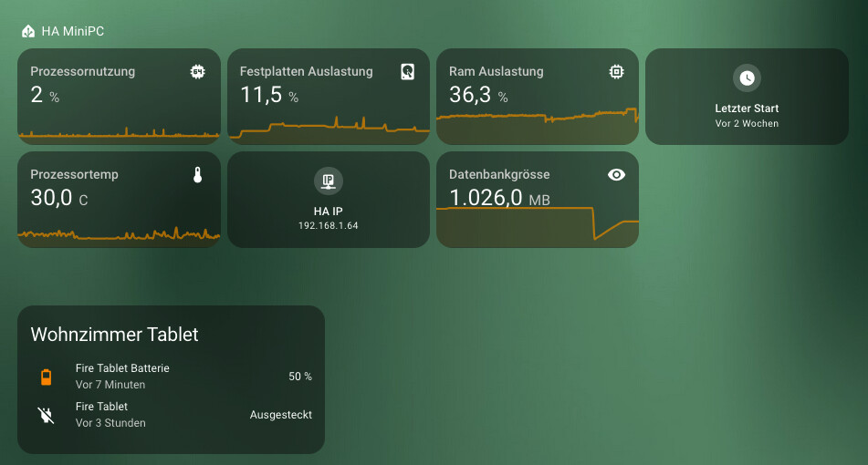Screen dimensions: 868x465
Task: Open the Prozessortemp card title
Action: click(x=74, y=174)
